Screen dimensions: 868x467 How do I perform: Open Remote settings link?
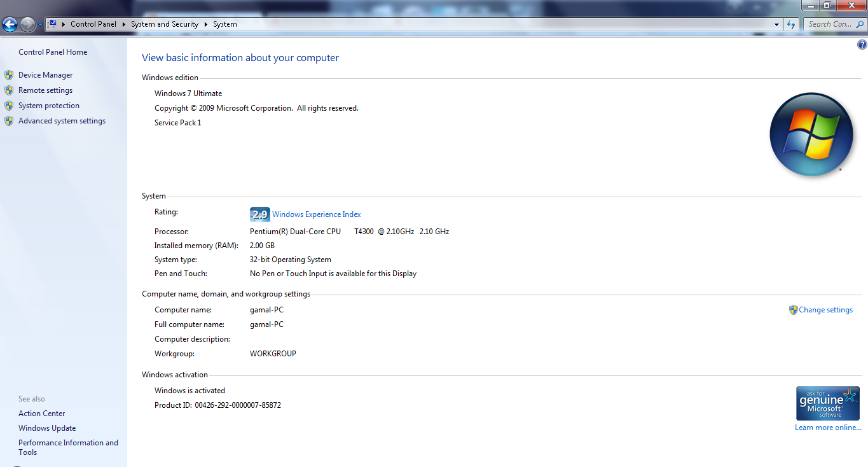tap(45, 90)
